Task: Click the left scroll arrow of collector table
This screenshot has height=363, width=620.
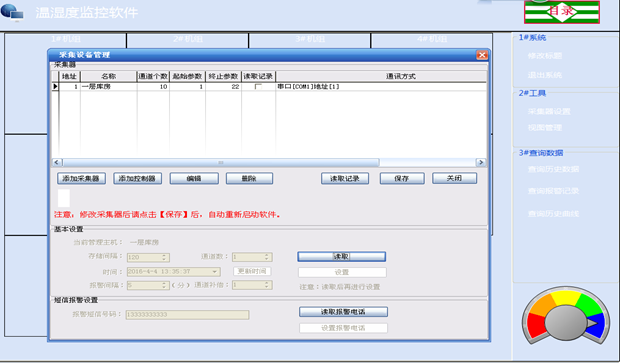Action: pos(57,163)
